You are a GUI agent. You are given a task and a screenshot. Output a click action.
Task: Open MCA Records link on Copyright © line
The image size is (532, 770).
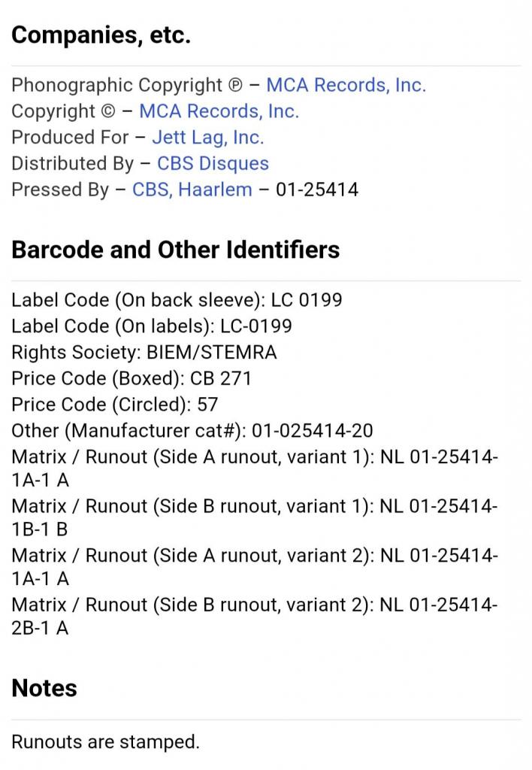[x=219, y=111]
